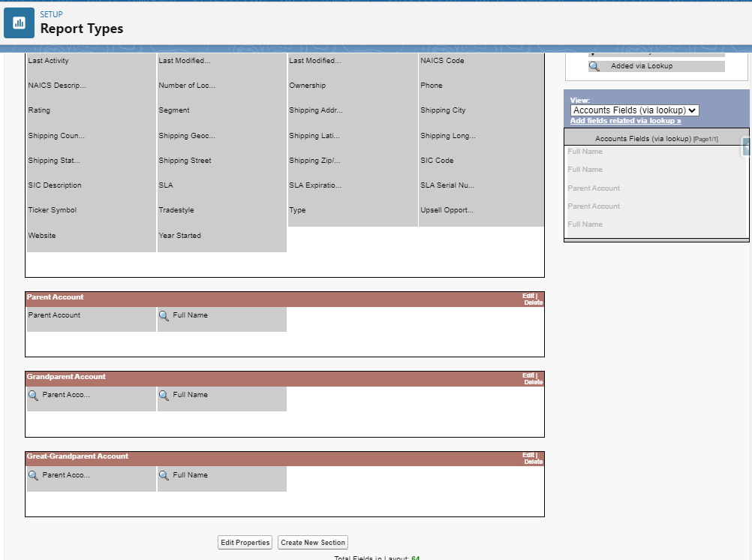Collapse the field panel using its side arrow handle
This screenshot has height=560, width=752.
(747, 147)
